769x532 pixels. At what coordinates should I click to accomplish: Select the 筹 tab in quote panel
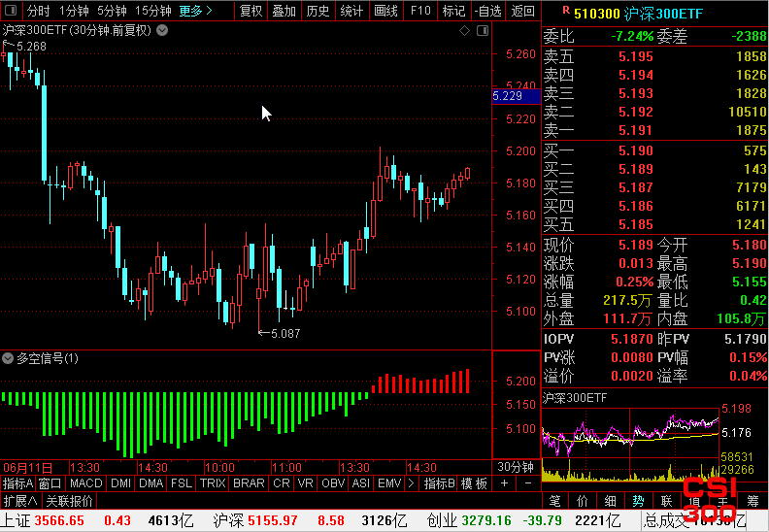[752, 501]
